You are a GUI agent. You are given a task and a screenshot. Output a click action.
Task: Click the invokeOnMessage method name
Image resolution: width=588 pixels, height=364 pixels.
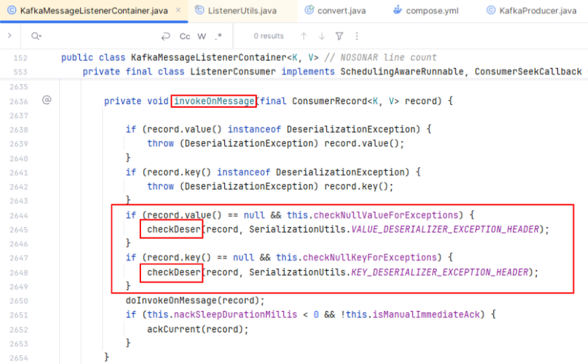214,101
